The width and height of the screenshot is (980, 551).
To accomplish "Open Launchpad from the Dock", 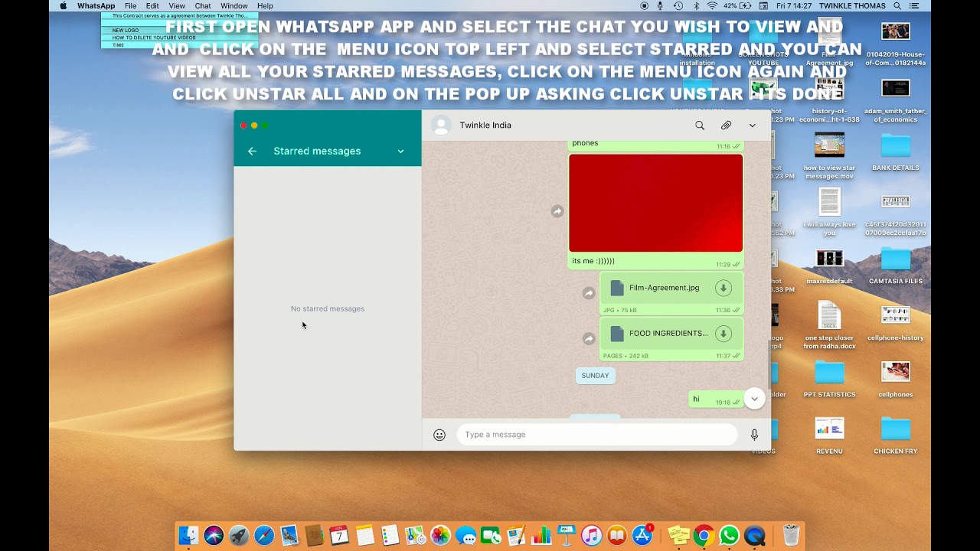I will pyautogui.click(x=239, y=536).
